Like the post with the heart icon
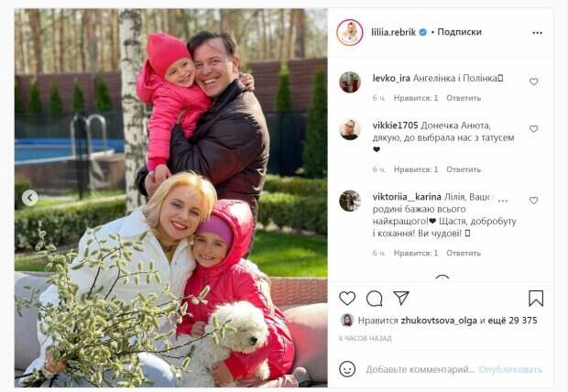The image size is (568, 392). click(x=347, y=299)
